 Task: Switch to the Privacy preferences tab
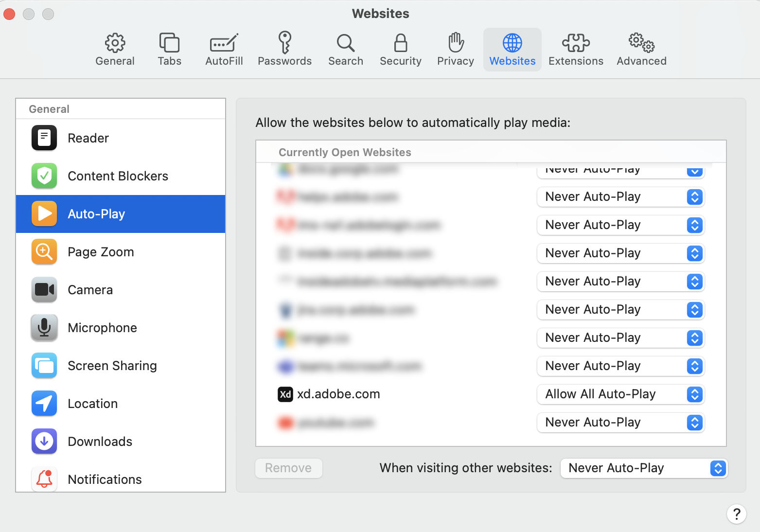point(455,48)
